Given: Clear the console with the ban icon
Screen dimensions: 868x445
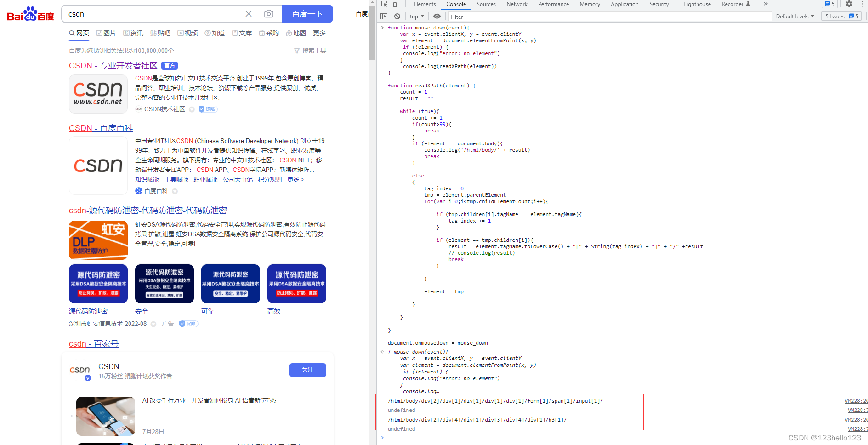Looking at the screenshot, I should (397, 16).
